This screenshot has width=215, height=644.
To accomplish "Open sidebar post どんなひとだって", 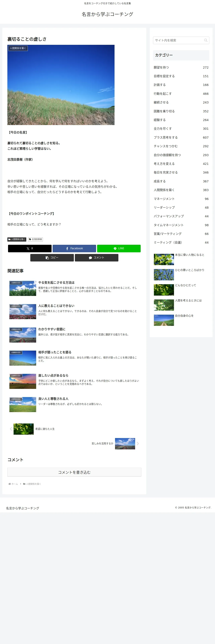I will point(181,290).
